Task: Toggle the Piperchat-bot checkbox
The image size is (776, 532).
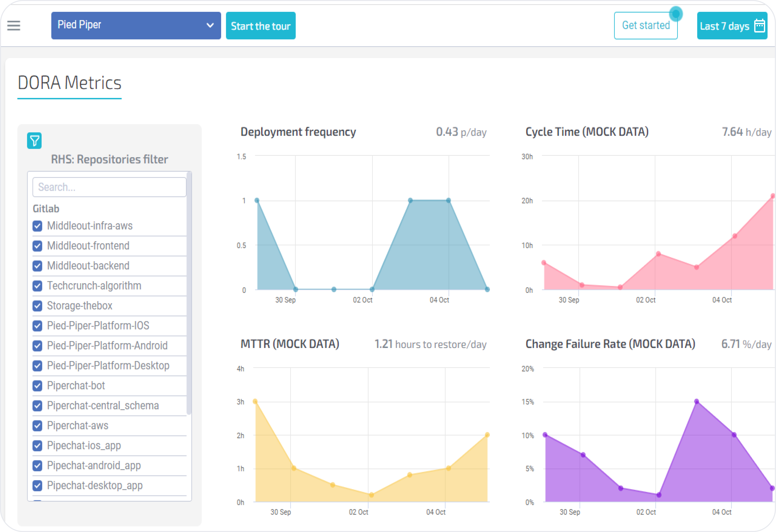Action: [x=37, y=386]
